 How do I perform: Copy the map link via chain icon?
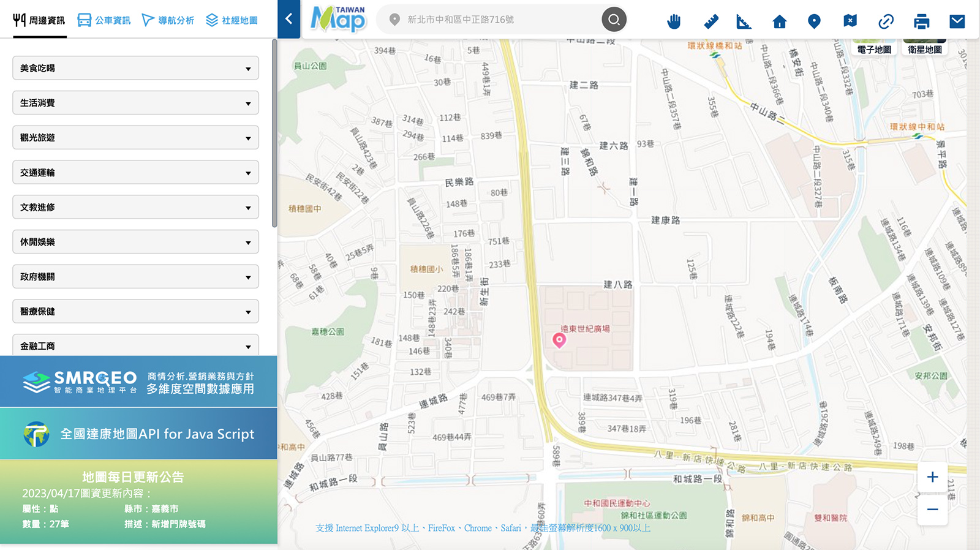[x=886, y=21]
